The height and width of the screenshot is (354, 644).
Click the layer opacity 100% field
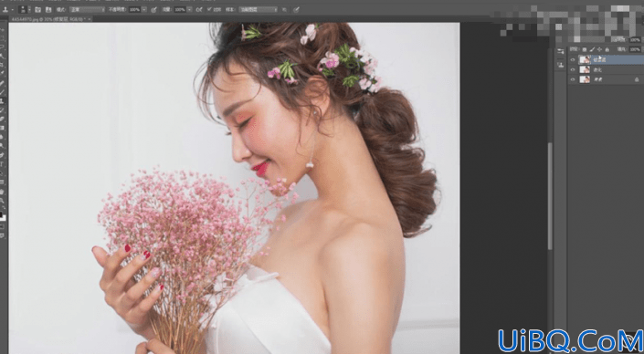[x=635, y=40]
